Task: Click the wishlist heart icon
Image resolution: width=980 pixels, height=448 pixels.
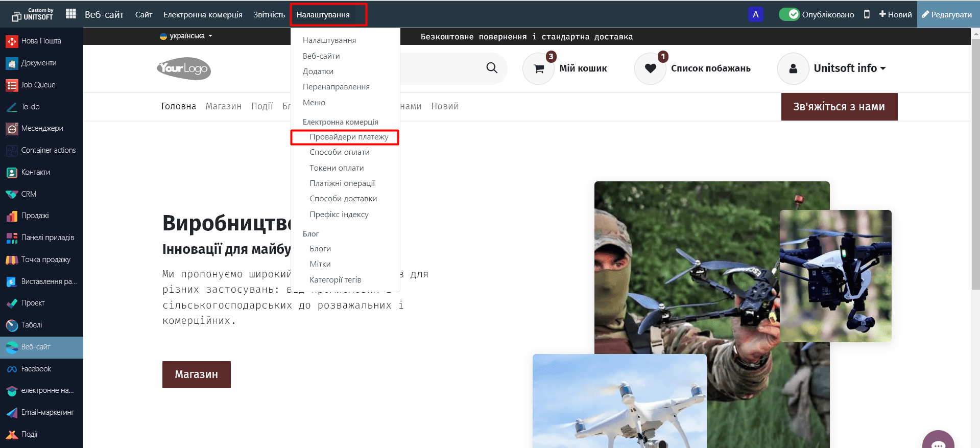Action: tap(650, 68)
